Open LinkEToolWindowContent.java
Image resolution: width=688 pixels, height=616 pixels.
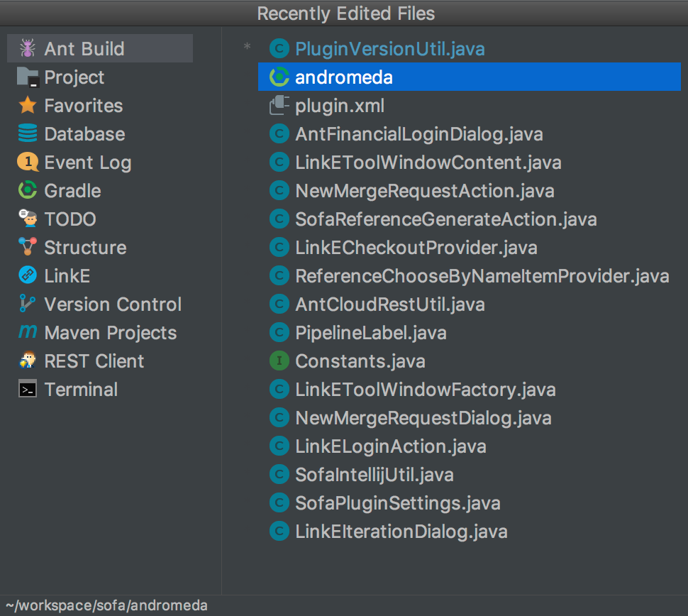pos(470,162)
